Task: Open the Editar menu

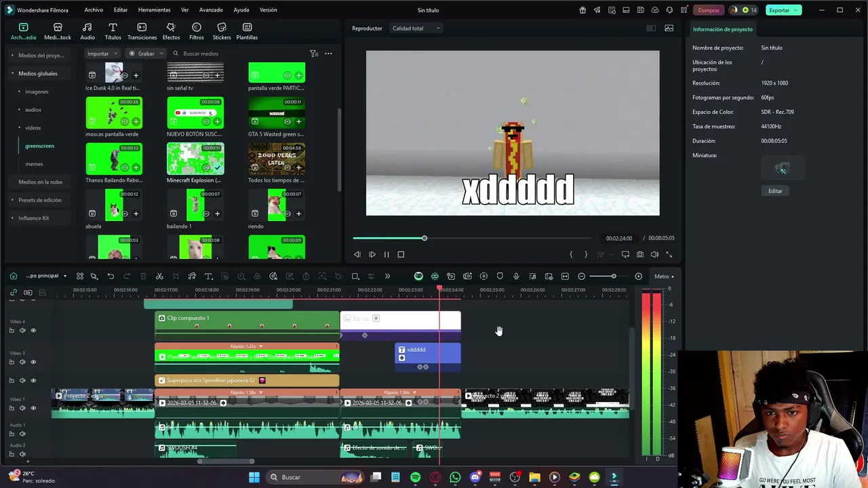Action: click(121, 10)
